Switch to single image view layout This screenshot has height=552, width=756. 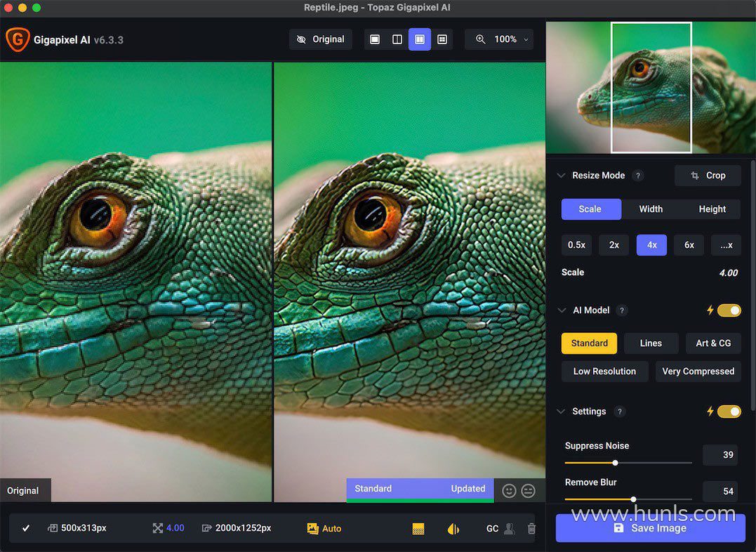click(x=375, y=39)
